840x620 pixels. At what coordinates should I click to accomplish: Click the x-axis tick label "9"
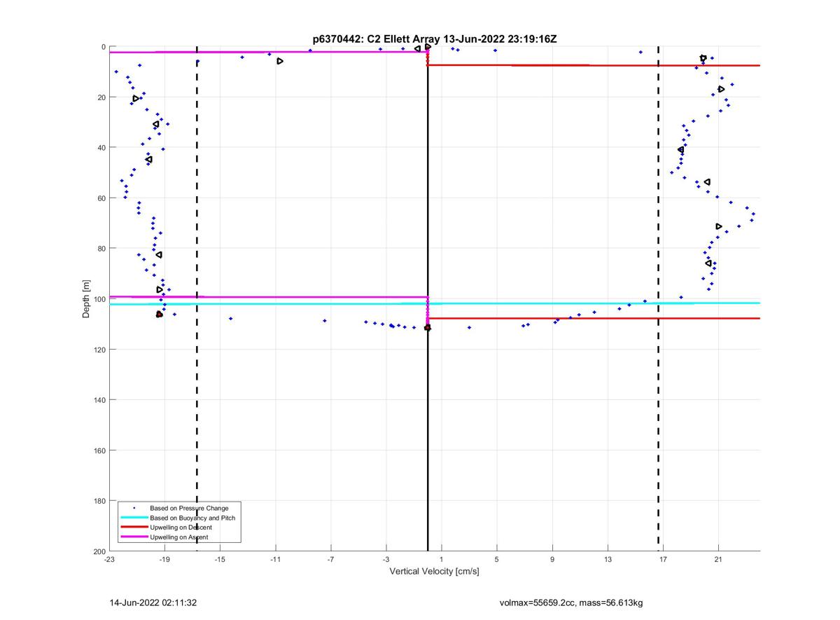(x=552, y=559)
